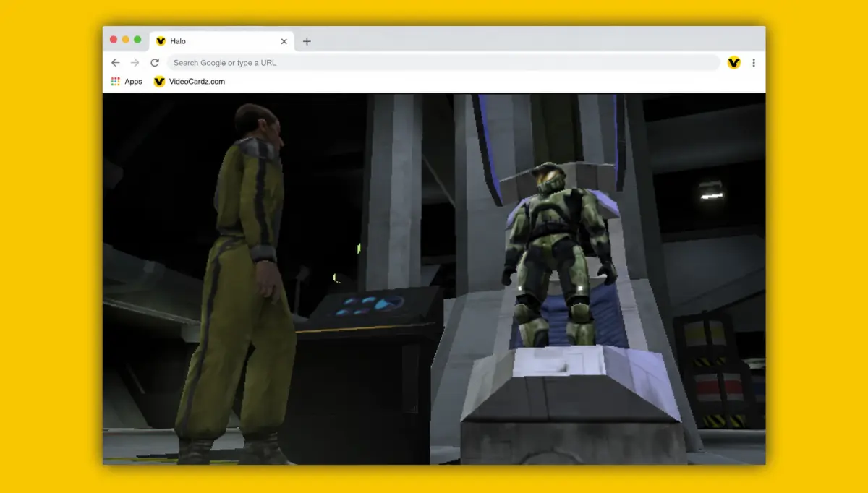The image size is (868, 493).
Task: Focus the Search Google or type a URL field
Action: click(443, 63)
